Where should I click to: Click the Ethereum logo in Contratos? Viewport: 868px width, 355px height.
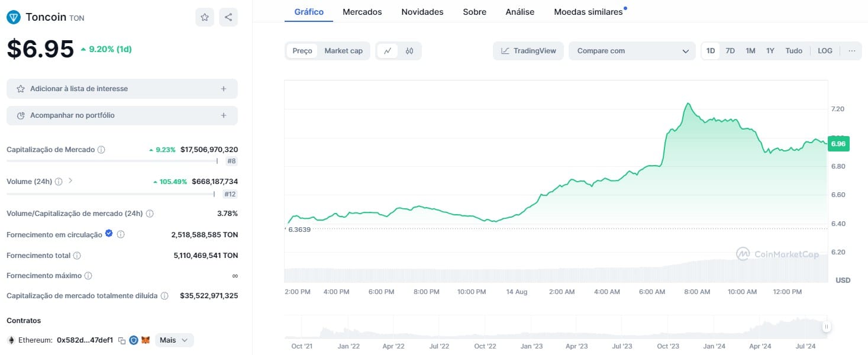(x=11, y=340)
